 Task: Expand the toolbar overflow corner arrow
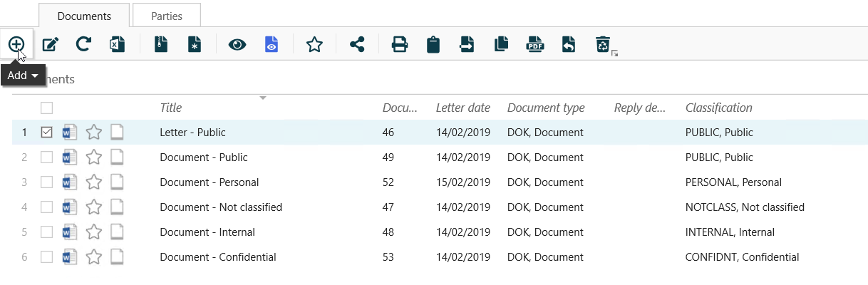tap(615, 53)
